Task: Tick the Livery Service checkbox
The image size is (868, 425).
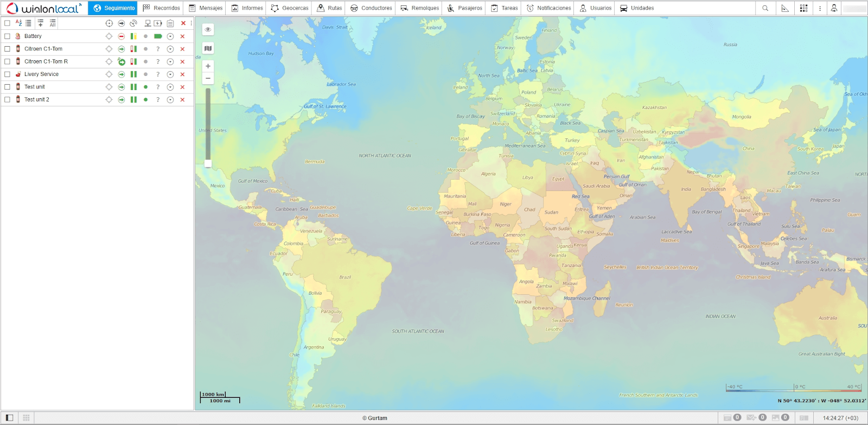Action: click(8, 74)
